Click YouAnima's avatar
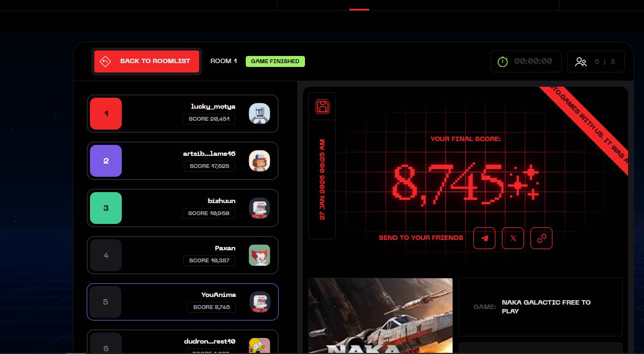Image resolution: width=644 pixels, height=354 pixels. pyautogui.click(x=259, y=302)
